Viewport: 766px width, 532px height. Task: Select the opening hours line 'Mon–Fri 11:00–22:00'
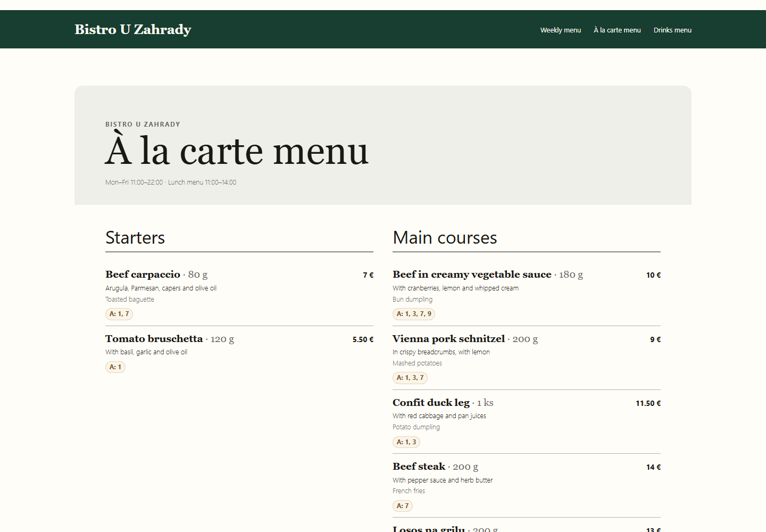click(134, 182)
